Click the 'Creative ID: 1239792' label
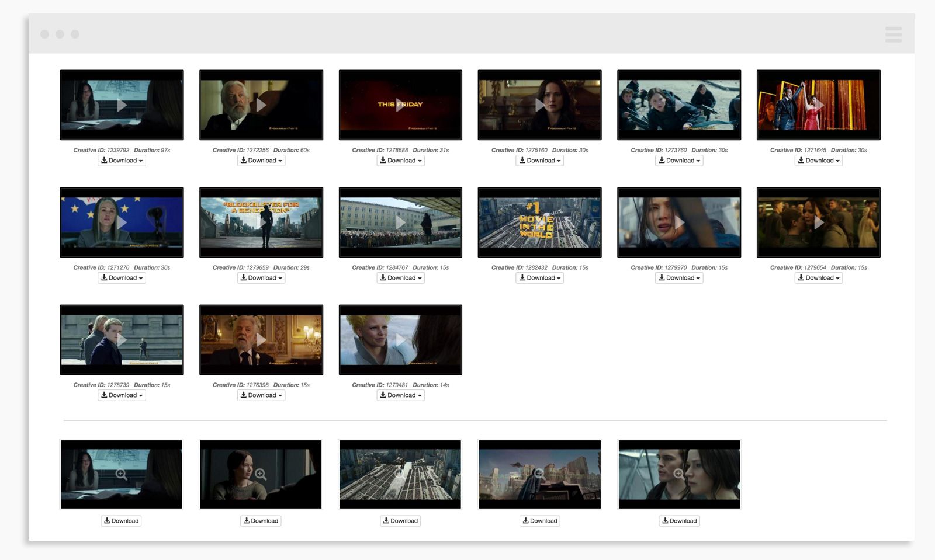Screen dimensions: 935x560 101,150
